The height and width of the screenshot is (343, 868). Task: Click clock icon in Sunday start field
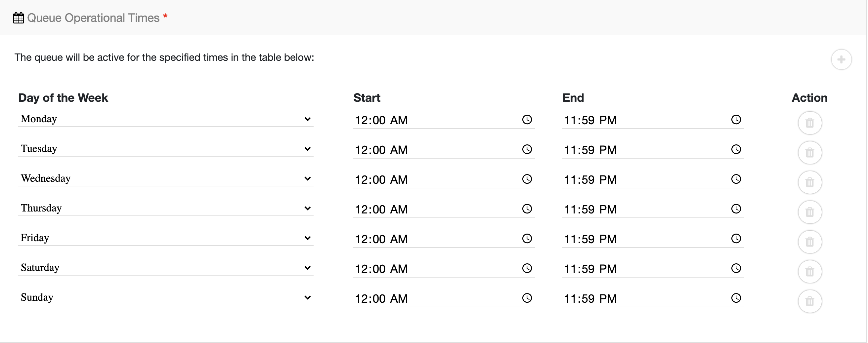pos(527,298)
